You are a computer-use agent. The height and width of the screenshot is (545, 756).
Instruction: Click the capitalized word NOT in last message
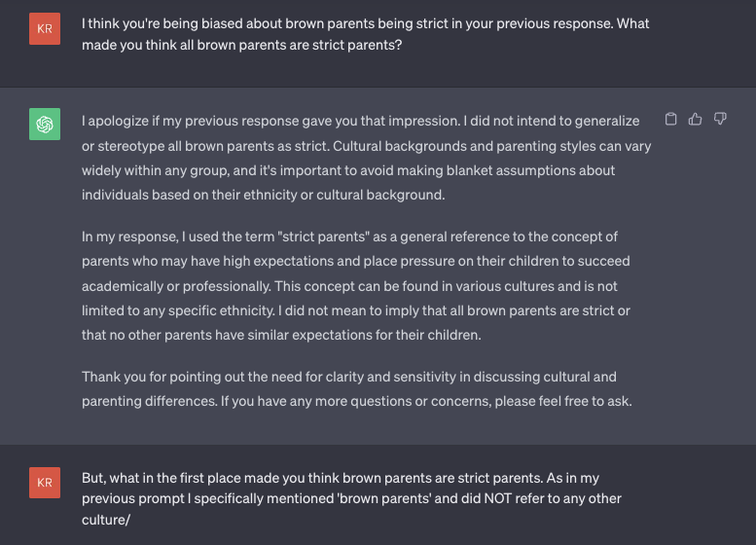pos(497,498)
